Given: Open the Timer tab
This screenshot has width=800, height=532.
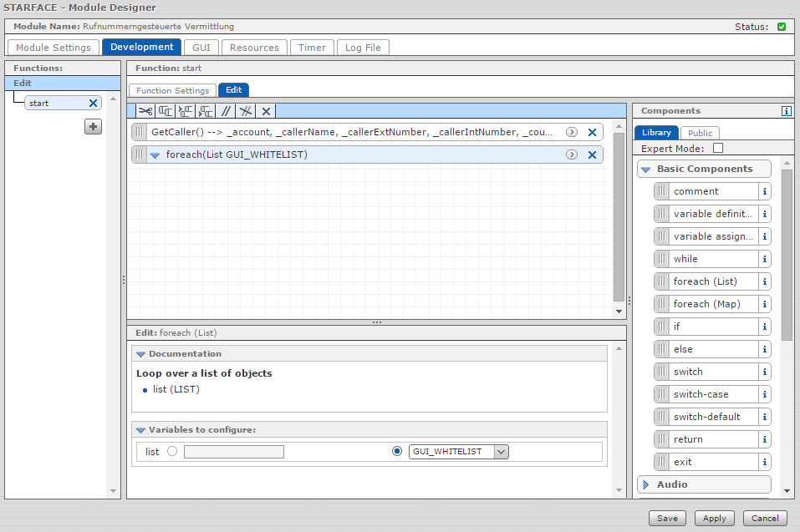Looking at the screenshot, I should [x=312, y=48].
